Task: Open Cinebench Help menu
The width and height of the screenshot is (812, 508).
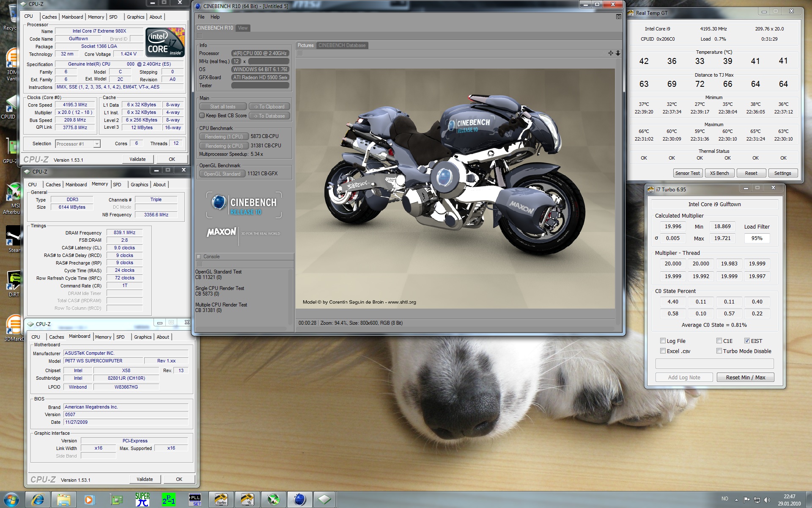Action: pyautogui.click(x=215, y=17)
